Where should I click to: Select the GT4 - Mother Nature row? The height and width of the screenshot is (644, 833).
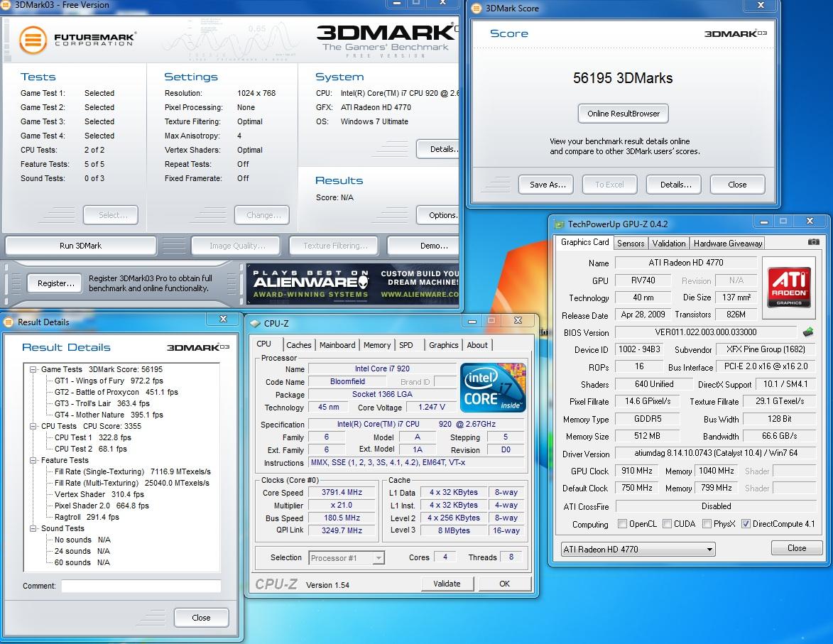[109, 415]
